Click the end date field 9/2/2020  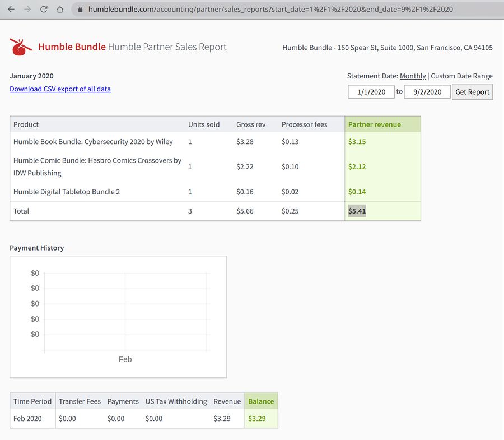(427, 92)
